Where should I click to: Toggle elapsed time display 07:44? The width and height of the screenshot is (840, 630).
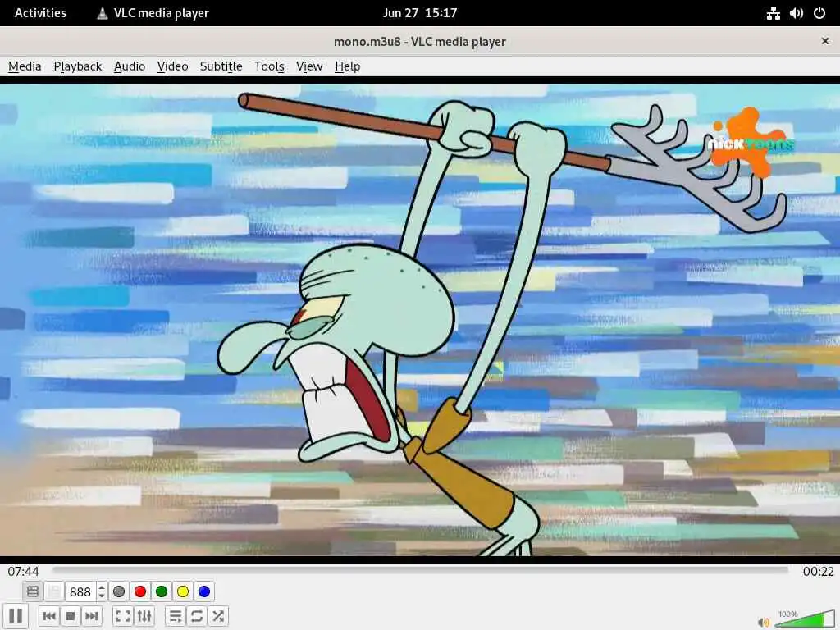pos(23,571)
